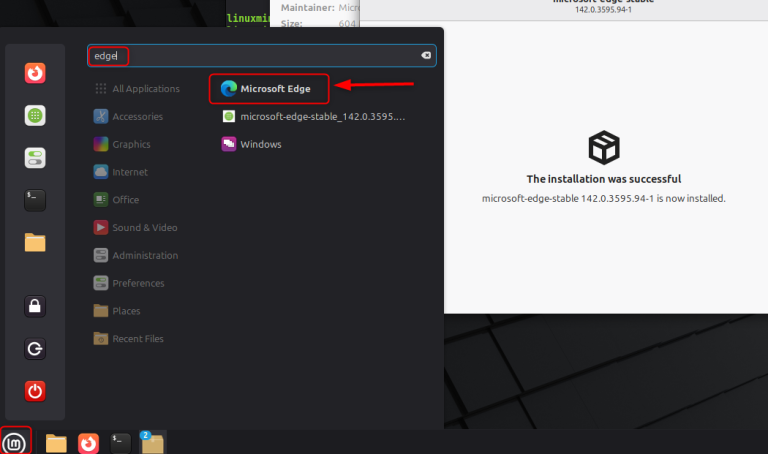Select the Preferences category
This screenshot has width=768, height=454.
coord(129,283)
